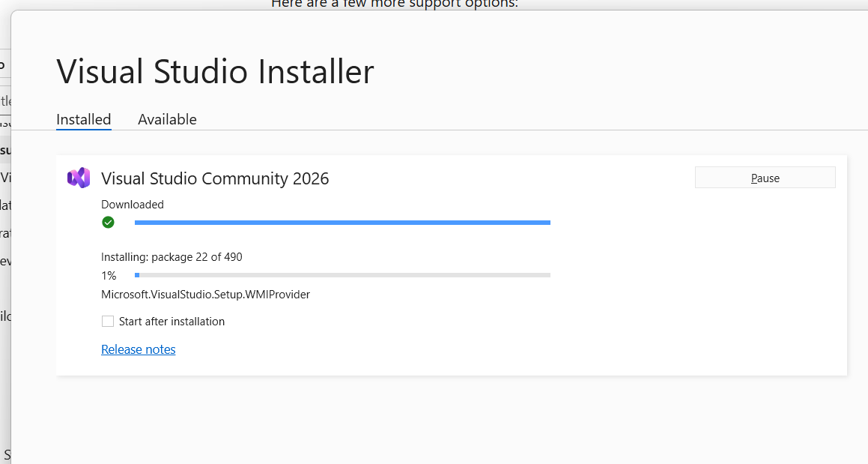Click the Downloaded status label

coord(132,204)
